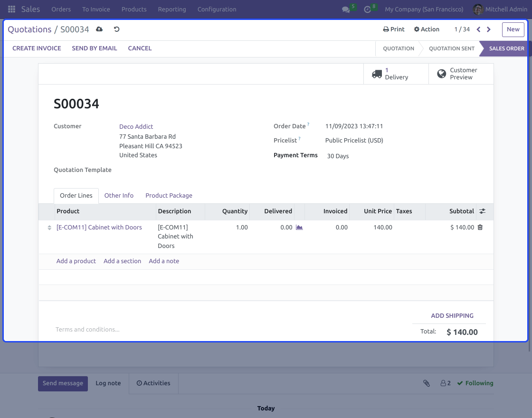The height and width of the screenshot is (418, 532).
Task: Open the Delivery truck stat button
Action: 396,74
